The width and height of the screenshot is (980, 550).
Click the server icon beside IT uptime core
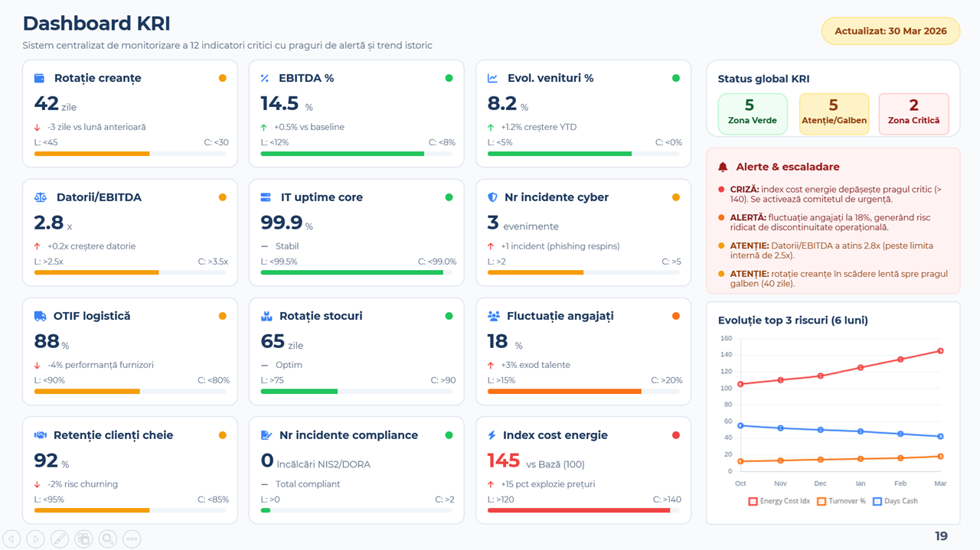[x=266, y=197]
